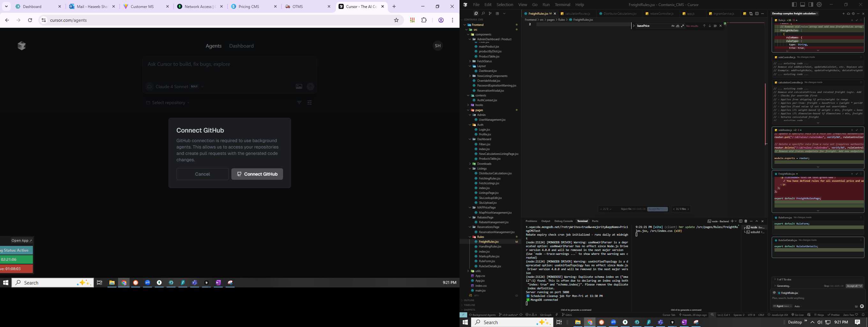Image resolution: width=868 pixels, height=327 pixels.
Task: Click Accept all button in chat
Action: (854, 286)
